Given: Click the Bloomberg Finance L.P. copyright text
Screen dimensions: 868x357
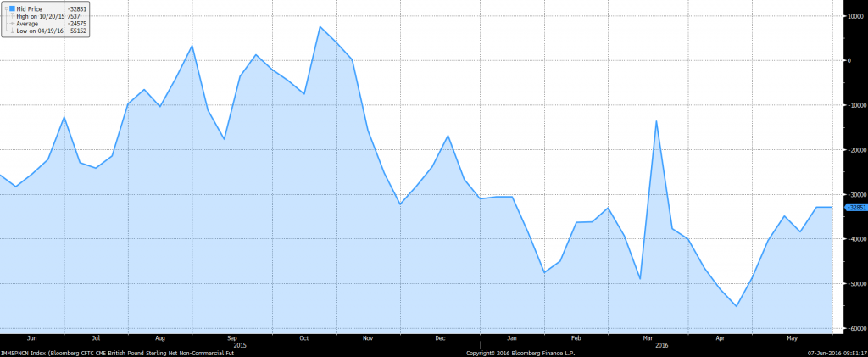Looking at the screenshot, I should [x=521, y=353].
